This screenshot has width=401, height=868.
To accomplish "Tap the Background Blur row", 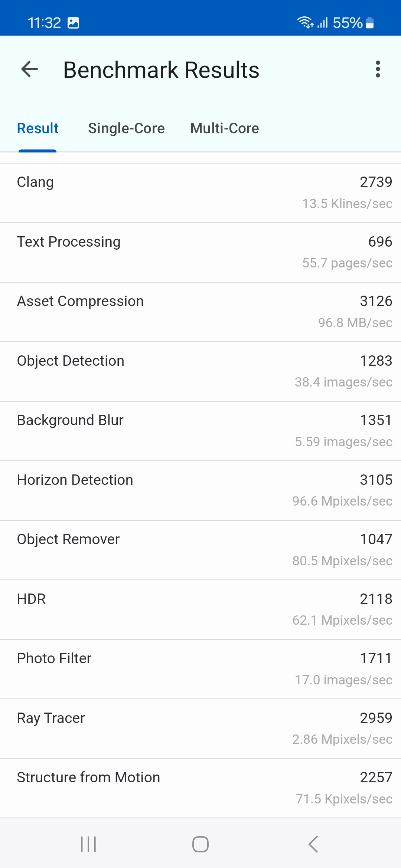I will [x=200, y=431].
